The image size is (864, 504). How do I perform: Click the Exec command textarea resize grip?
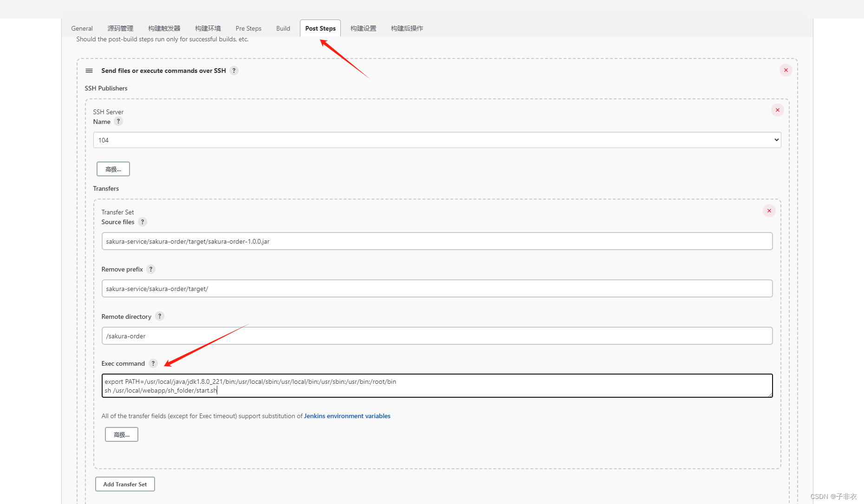[770, 394]
